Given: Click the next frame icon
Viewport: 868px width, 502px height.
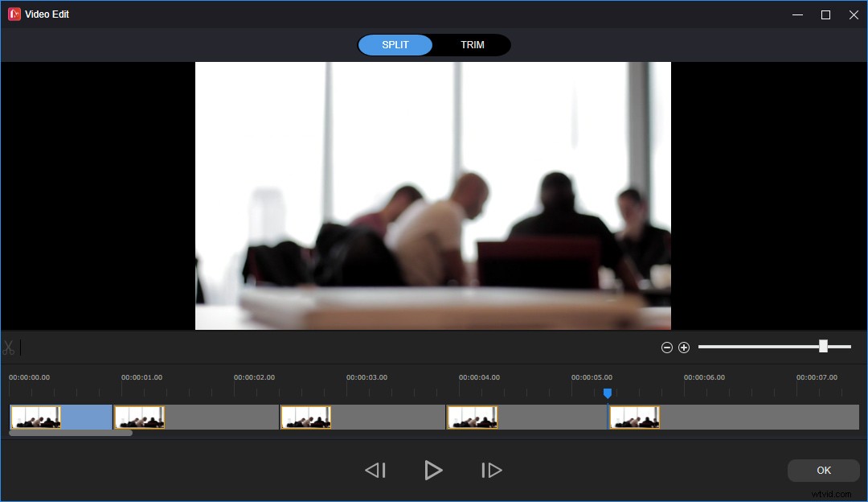Looking at the screenshot, I should click(491, 470).
